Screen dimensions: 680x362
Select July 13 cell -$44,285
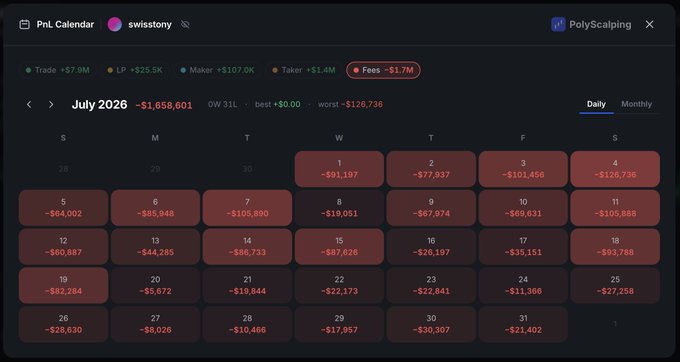pos(155,247)
